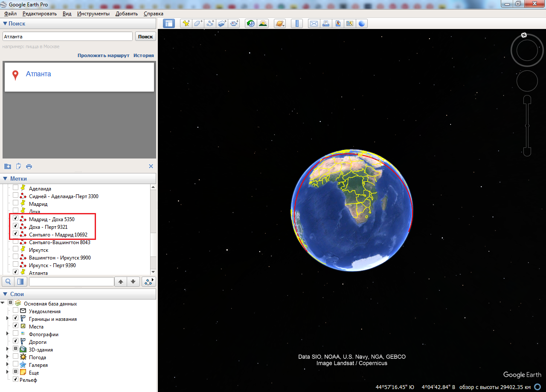The width and height of the screenshot is (546, 392).
Task: Click the search field containing Атланта
Action: coord(67,37)
